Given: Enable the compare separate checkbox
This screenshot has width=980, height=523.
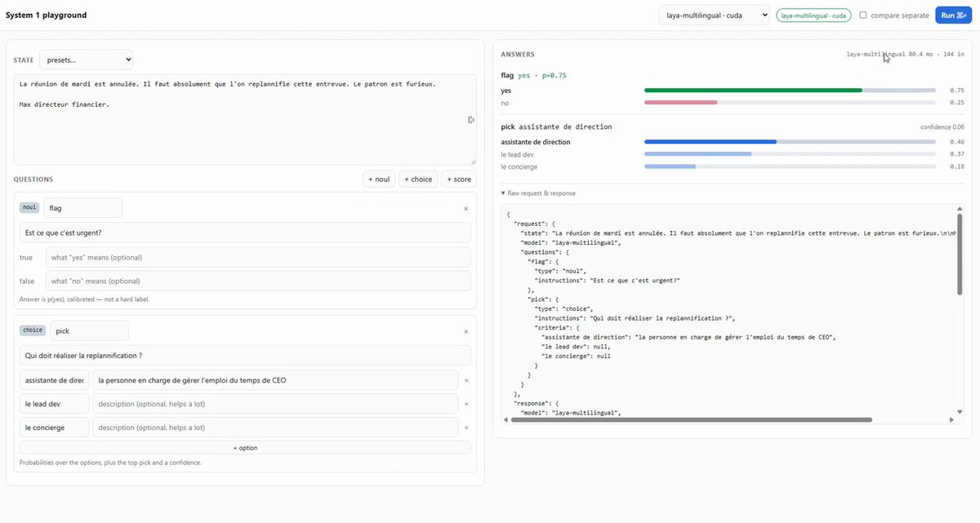Looking at the screenshot, I should (x=863, y=16).
